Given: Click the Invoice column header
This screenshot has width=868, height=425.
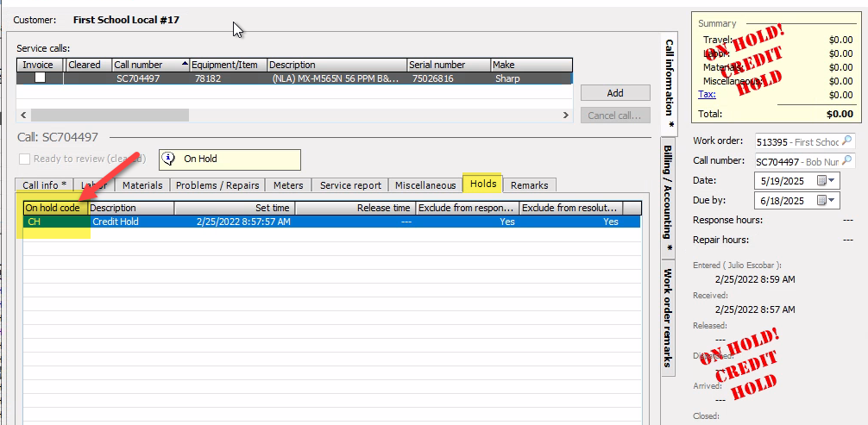Looking at the screenshot, I should point(38,65).
